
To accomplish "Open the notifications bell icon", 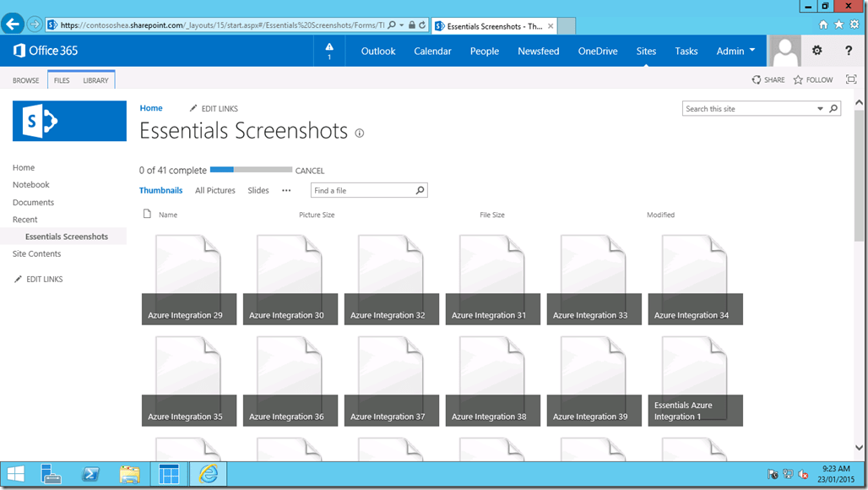I will 328,51.
